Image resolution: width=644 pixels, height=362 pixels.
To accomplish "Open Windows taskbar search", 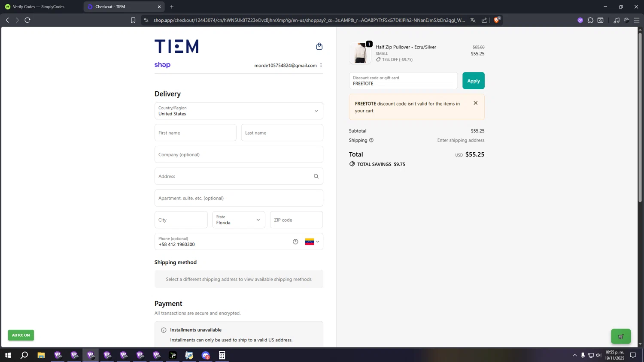I will coord(24,355).
